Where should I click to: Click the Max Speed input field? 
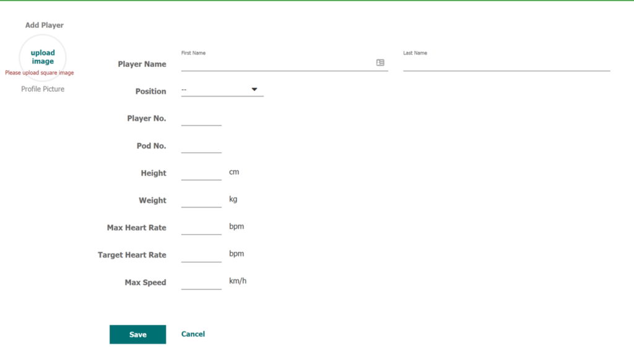pos(201,282)
